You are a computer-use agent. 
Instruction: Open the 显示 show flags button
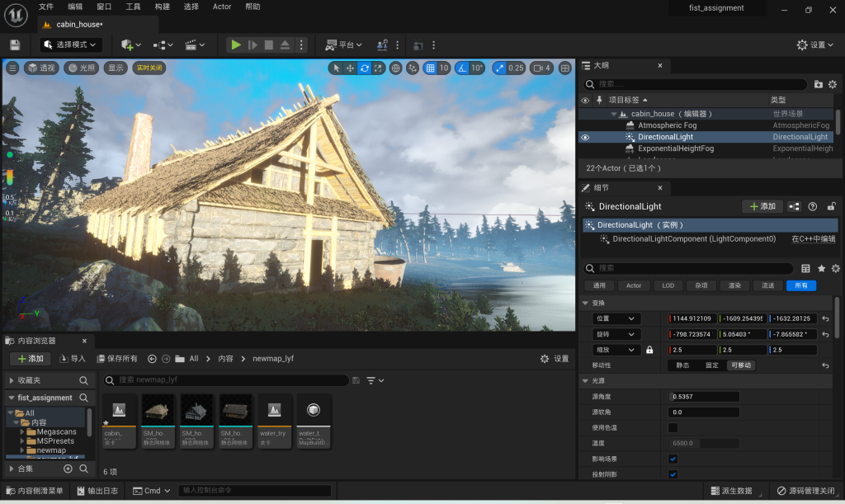116,68
